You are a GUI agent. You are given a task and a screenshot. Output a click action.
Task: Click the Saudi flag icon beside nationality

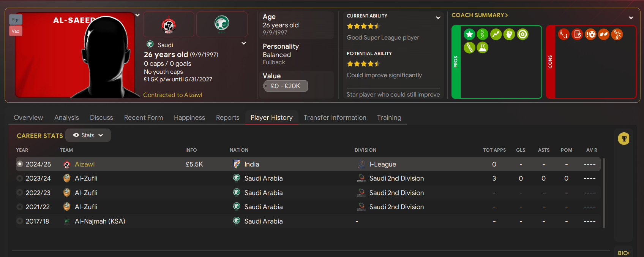(x=150, y=44)
